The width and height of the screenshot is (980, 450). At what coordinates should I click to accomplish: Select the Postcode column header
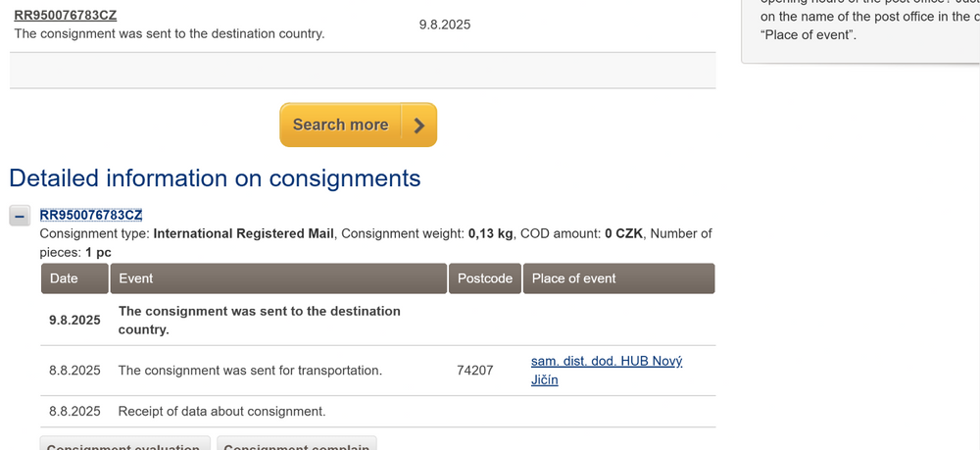point(485,278)
